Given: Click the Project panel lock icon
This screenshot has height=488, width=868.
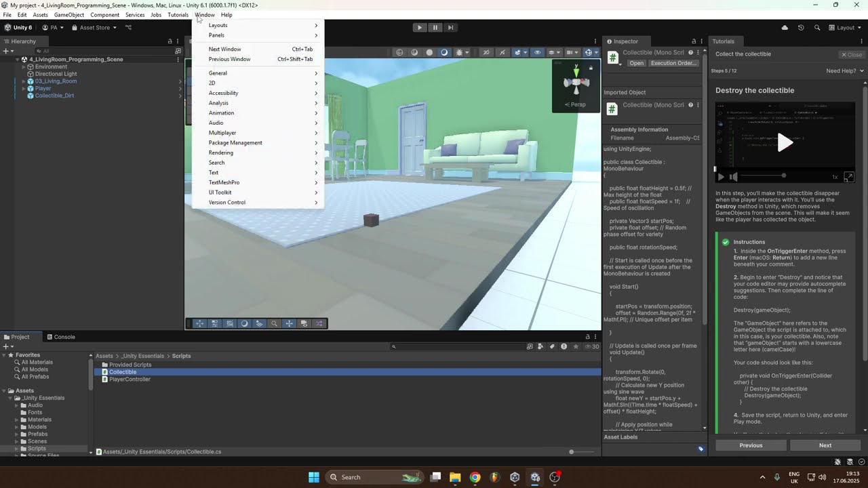Looking at the screenshot, I should click(587, 337).
